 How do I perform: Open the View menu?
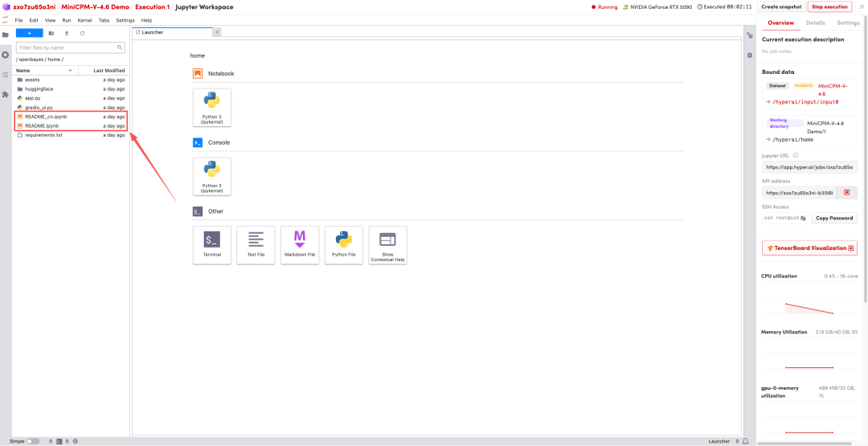tap(50, 20)
